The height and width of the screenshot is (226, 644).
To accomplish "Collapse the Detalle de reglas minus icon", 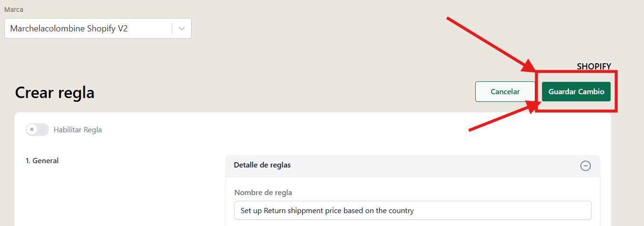I will click(x=585, y=166).
